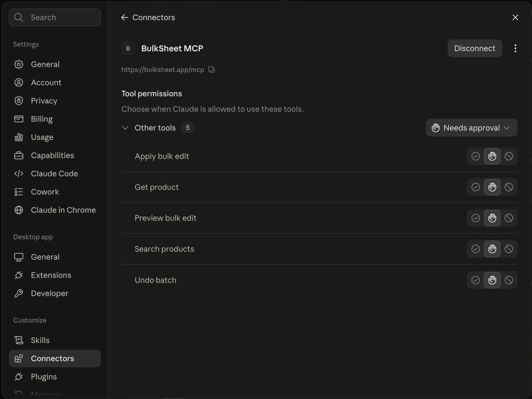The image size is (532, 399).
Task: Block the Apply bulk edit tool
Action: pos(509,156)
